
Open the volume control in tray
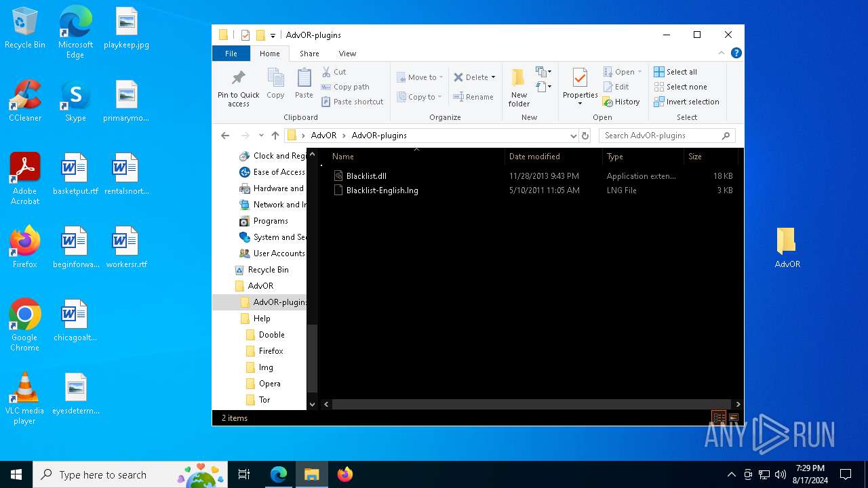(x=781, y=474)
